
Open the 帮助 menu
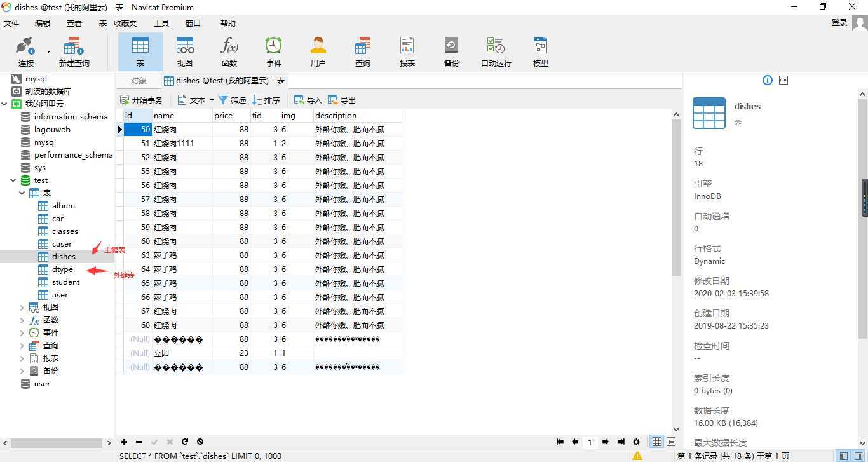(x=227, y=23)
